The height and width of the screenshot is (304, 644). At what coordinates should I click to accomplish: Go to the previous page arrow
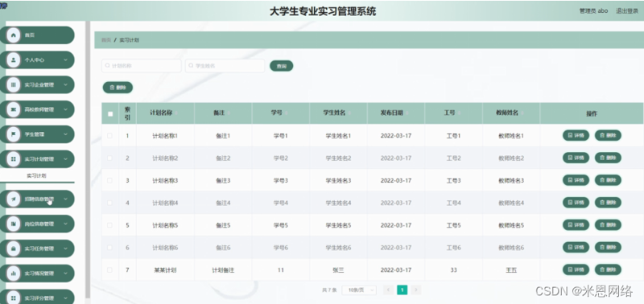pyautogui.click(x=388, y=290)
